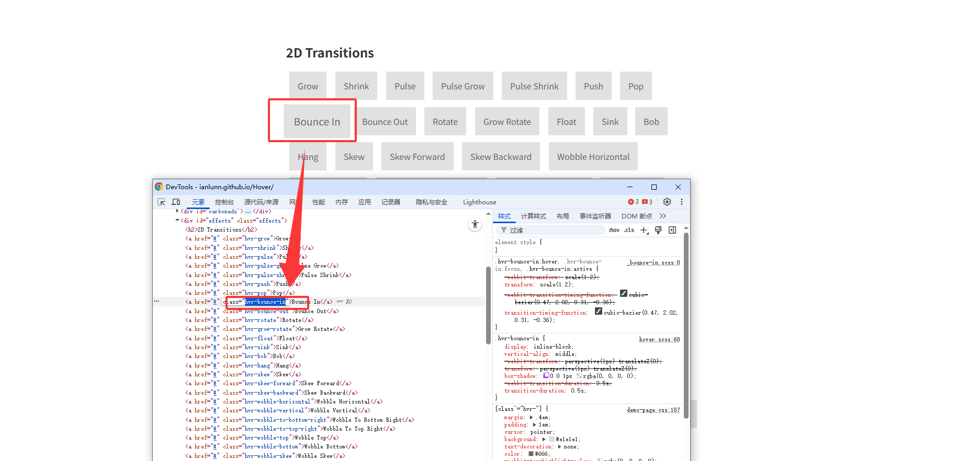Open DevTools settings gear

click(667, 202)
